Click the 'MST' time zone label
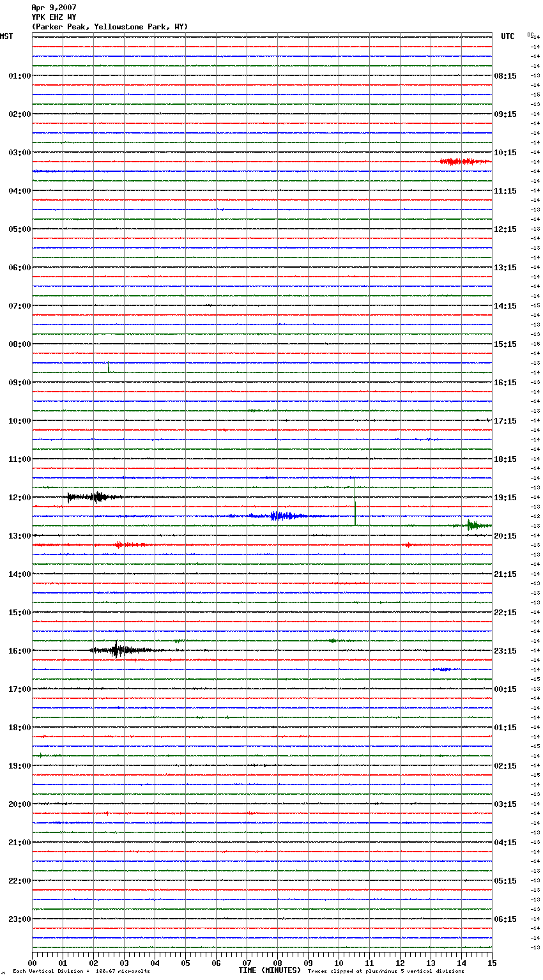This screenshot has height=980, width=543. click(x=6, y=36)
